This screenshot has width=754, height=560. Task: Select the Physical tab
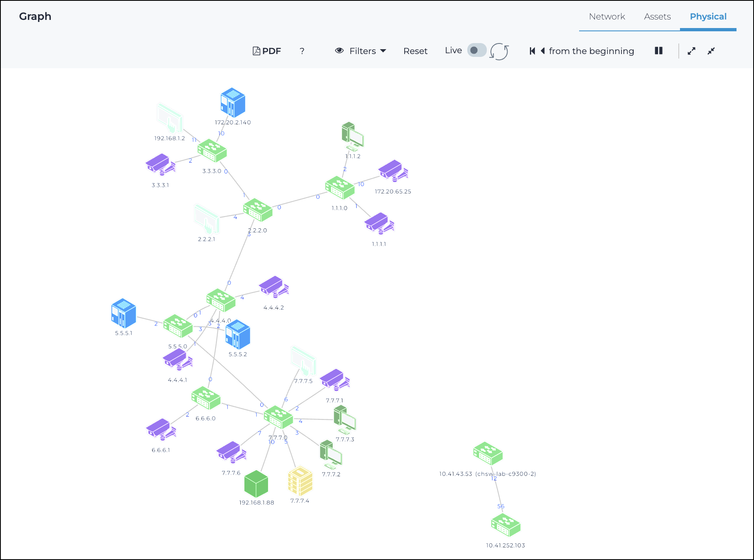(708, 17)
